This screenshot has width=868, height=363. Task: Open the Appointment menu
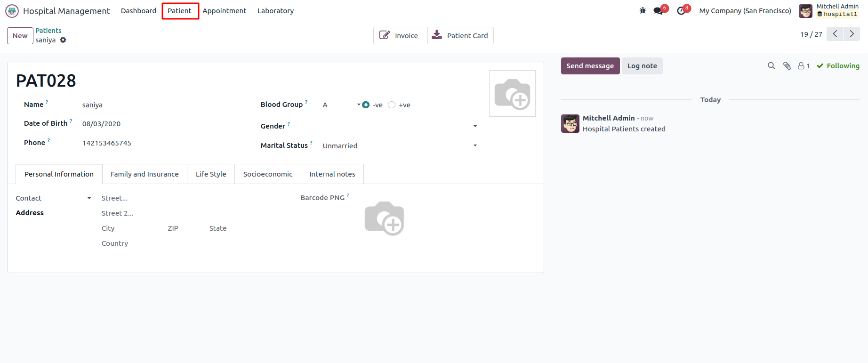[224, 11]
